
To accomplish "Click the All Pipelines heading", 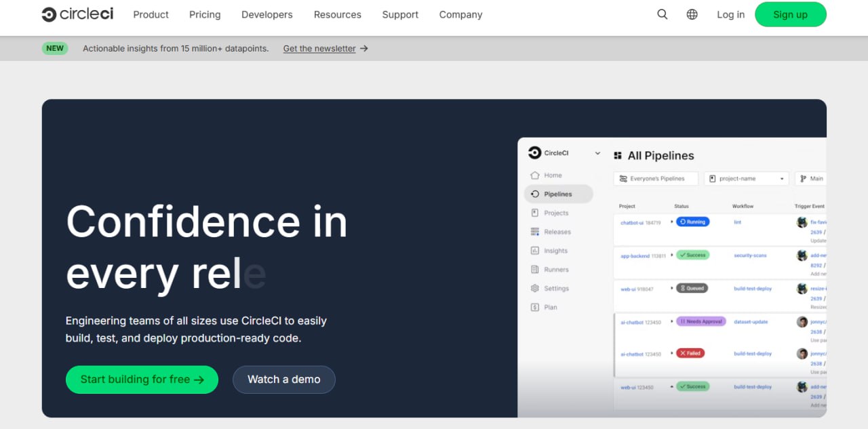I will (x=661, y=156).
